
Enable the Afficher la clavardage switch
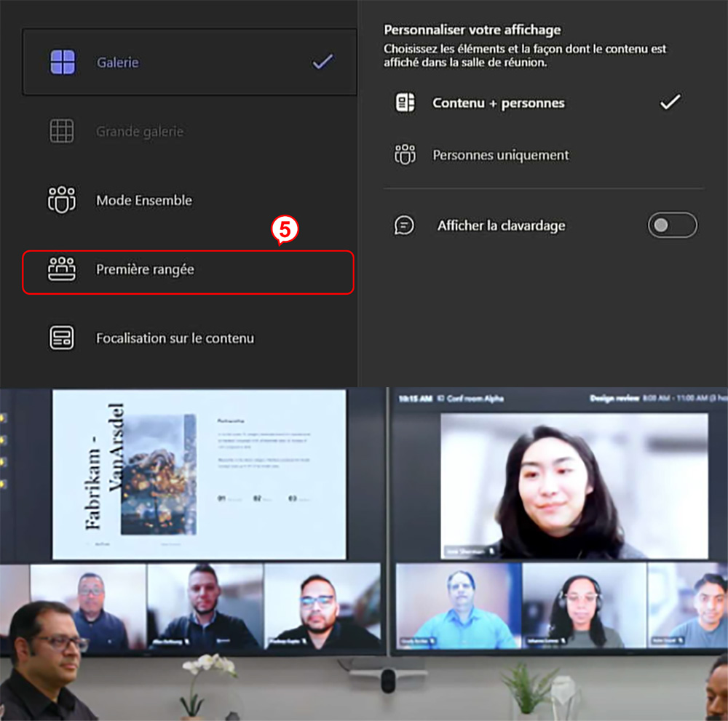tap(672, 226)
